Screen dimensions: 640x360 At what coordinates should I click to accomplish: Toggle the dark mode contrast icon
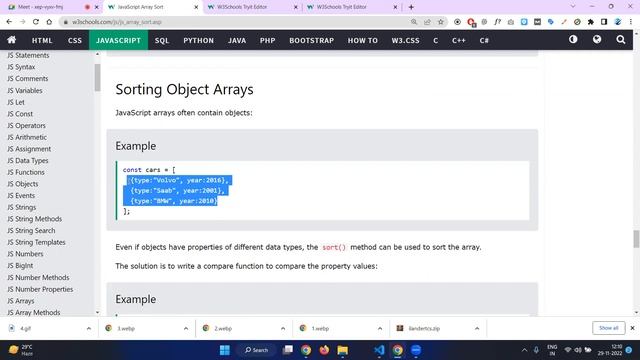(573, 40)
